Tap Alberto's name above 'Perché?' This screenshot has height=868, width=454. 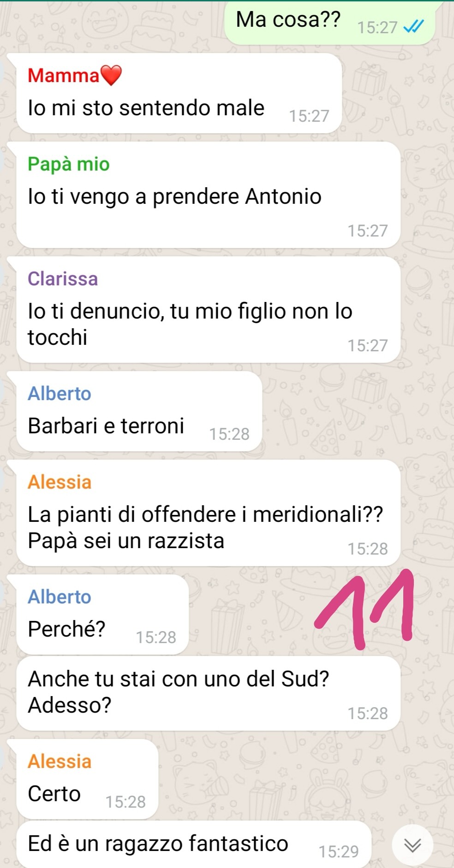pyautogui.click(x=60, y=597)
